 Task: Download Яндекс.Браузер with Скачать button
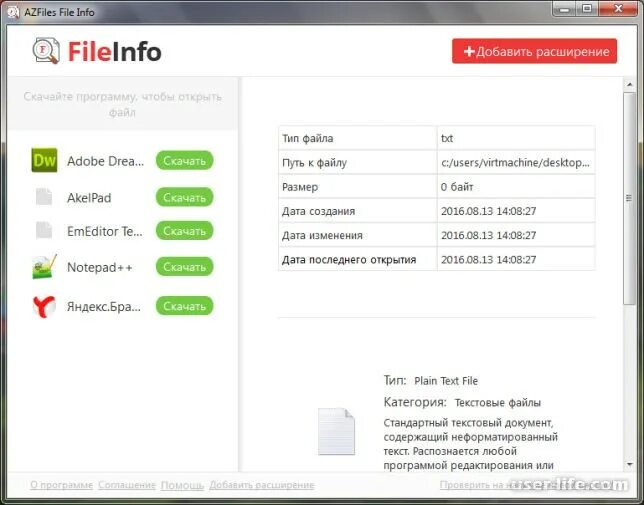(x=184, y=306)
